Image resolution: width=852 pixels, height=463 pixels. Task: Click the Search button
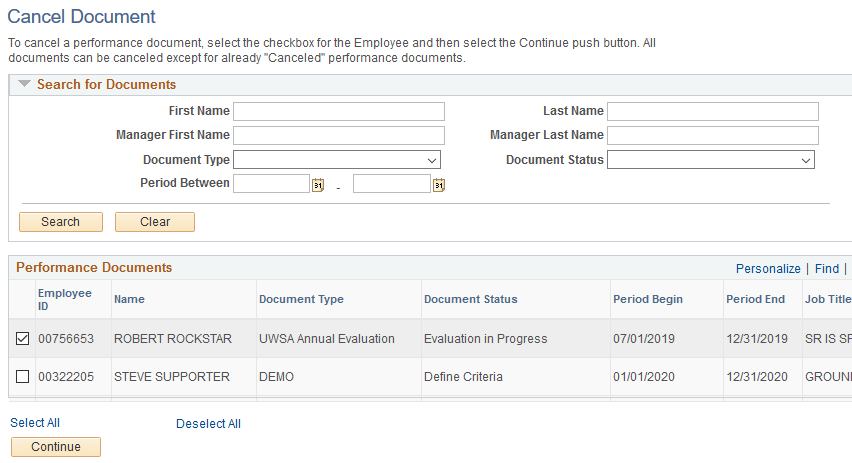(x=61, y=222)
